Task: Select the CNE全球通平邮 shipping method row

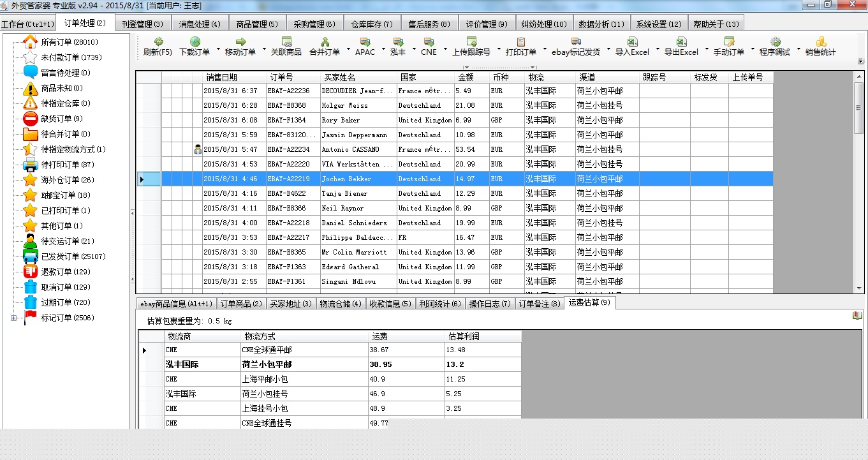Action: click(x=330, y=350)
